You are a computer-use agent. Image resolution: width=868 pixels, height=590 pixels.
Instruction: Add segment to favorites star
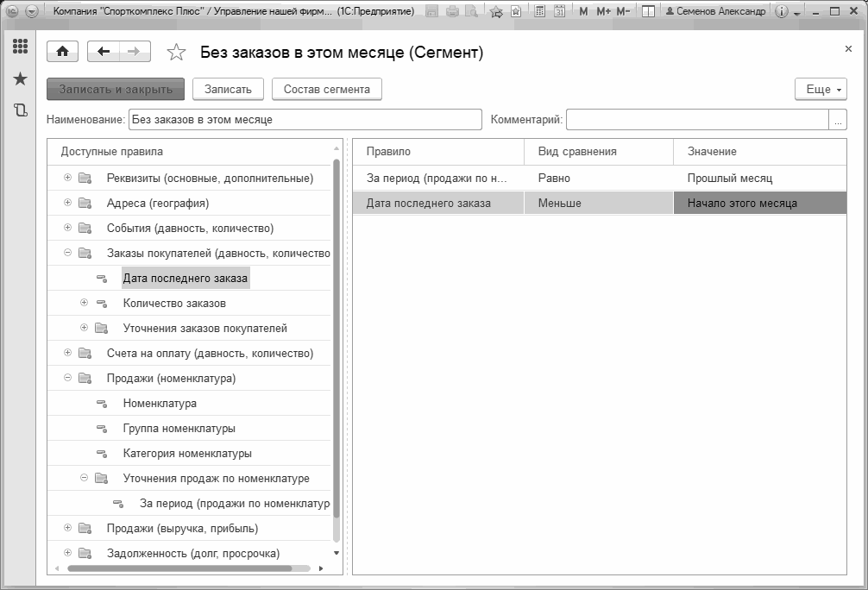(x=177, y=52)
